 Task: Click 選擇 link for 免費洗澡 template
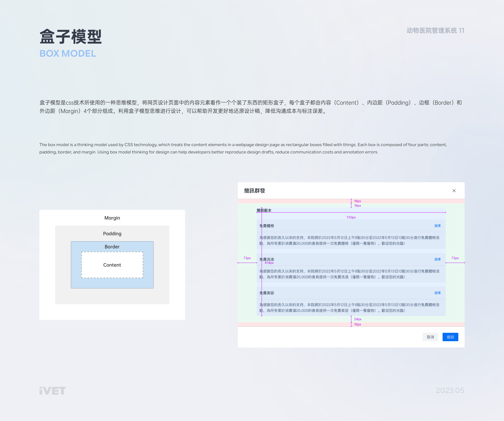click(437, 259)
